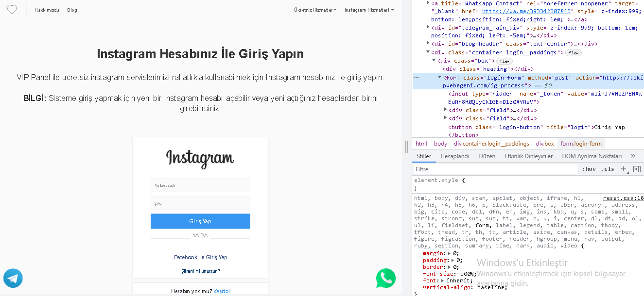The width and height of the screenshot is (644, 296).
Task: Open the WhatsApp contact floating icon
Action: pos(386,279)
